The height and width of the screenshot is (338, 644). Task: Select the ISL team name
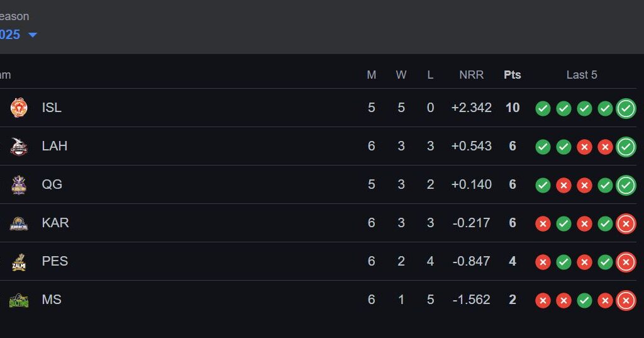tap(52, 108)
